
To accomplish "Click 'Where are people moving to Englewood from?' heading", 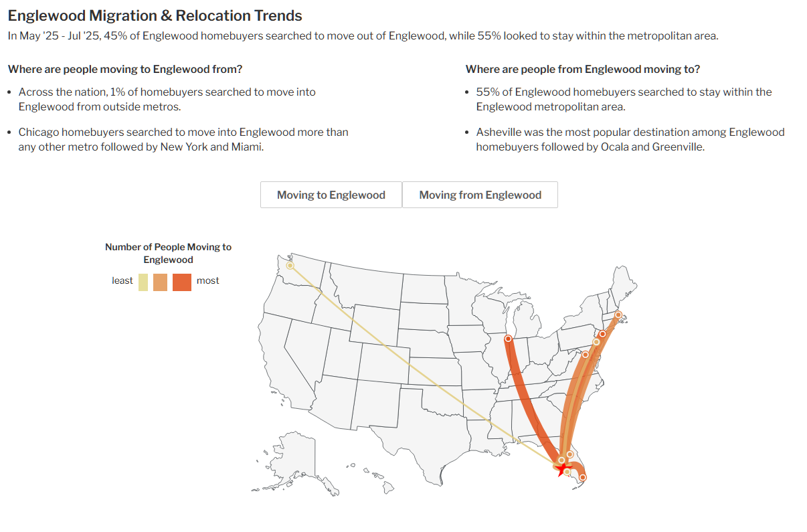I will point(125,69).
